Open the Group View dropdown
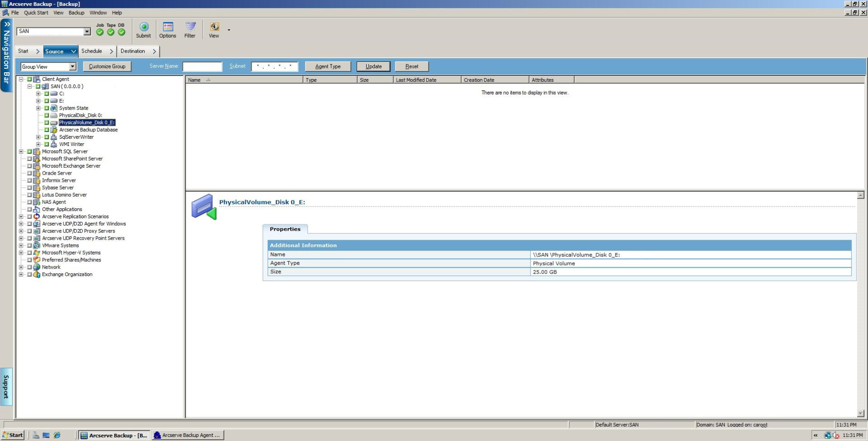The width and height of the screenshot is (868, 441). coord(73,66)
